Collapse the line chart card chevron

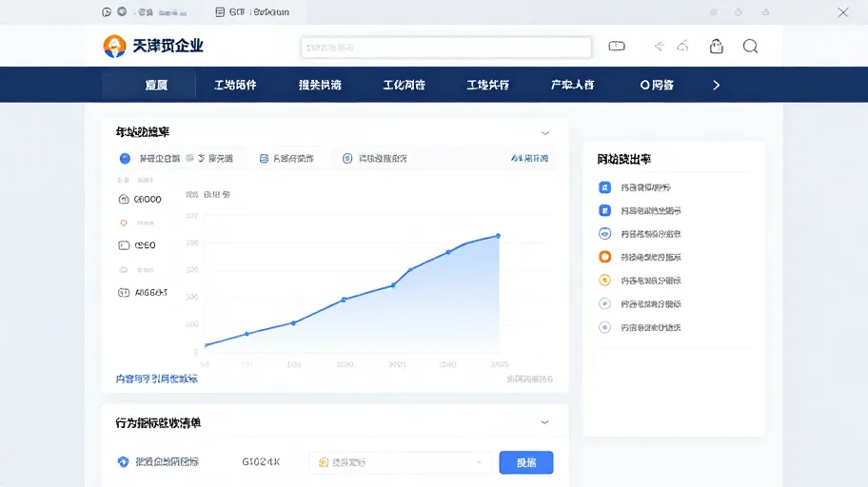click(x=545, y=133)
